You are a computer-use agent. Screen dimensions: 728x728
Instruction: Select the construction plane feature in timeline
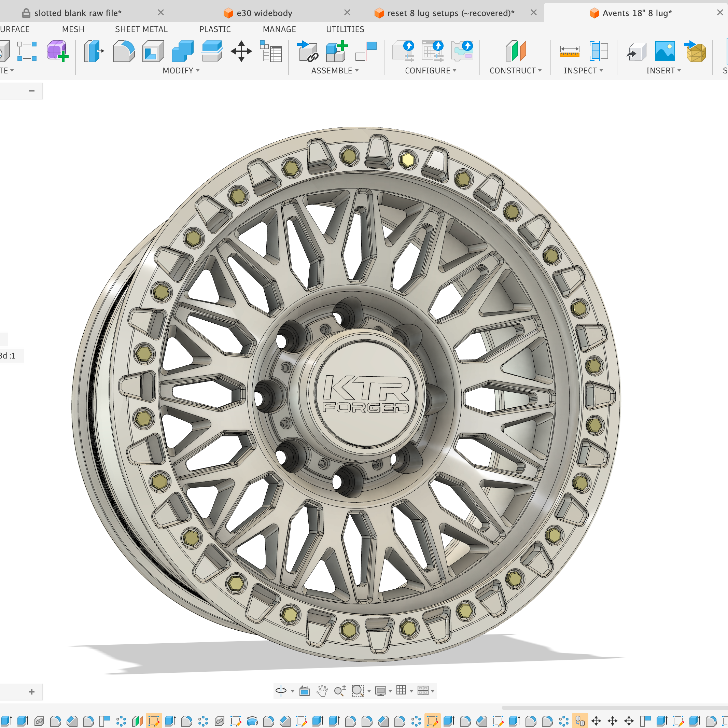coord(137,721)
